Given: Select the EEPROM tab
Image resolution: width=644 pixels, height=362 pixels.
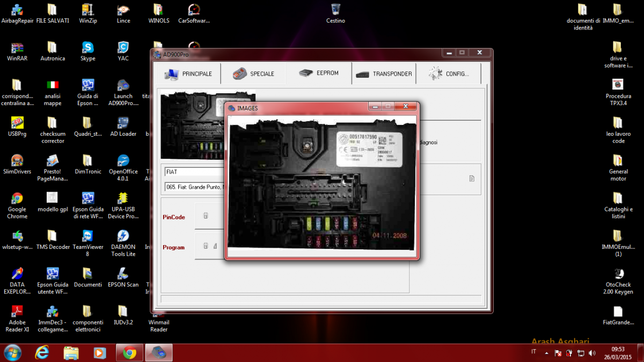Looking at the screenshot, I should (319, 73).
